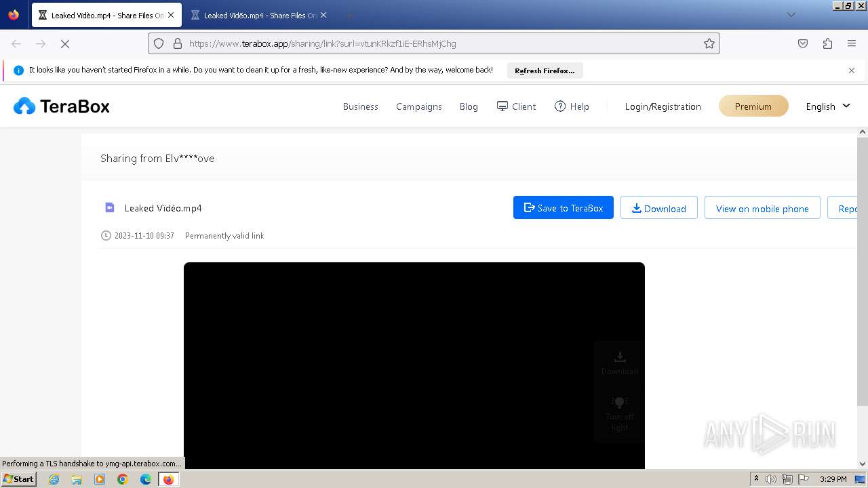Expand the English language dropdown
868x488 pixels.
point(828,106)
